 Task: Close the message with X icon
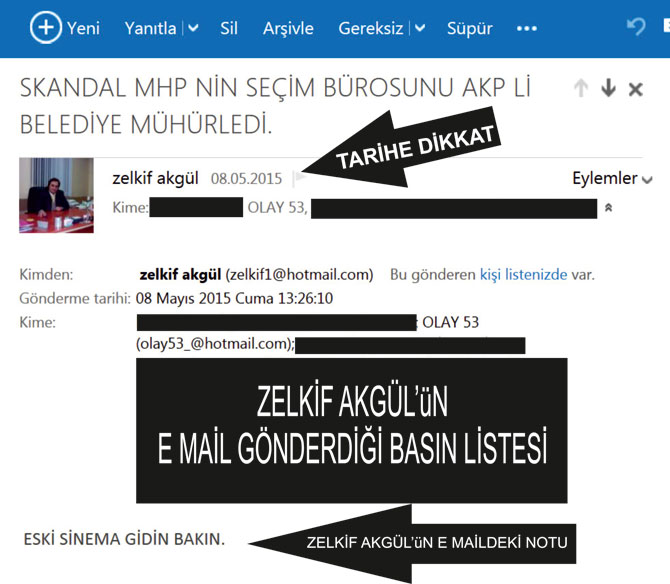click(x=636, y=89)
